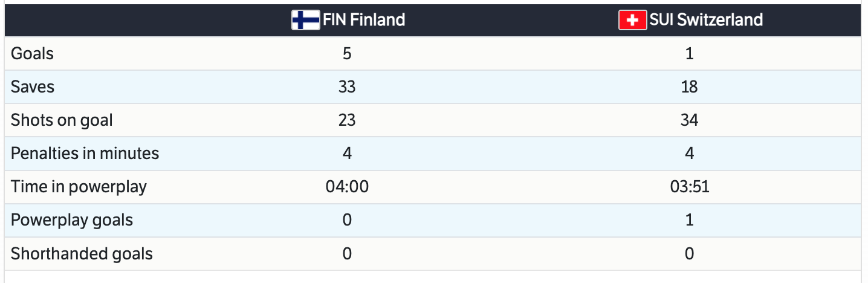Click the Shots on goal row label
868x283 pixels.
62,120
